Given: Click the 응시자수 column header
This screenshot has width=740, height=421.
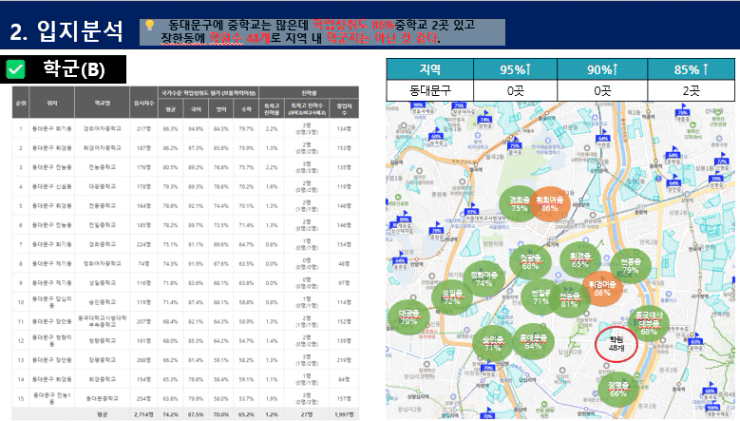Looking at the screenshot, I should pyautogui.click(x=143, y=102).
